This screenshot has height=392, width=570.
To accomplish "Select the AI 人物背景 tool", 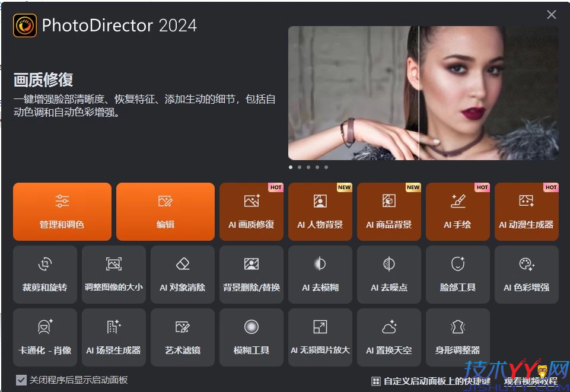I will pyautogui.click(x=320, y=212).
